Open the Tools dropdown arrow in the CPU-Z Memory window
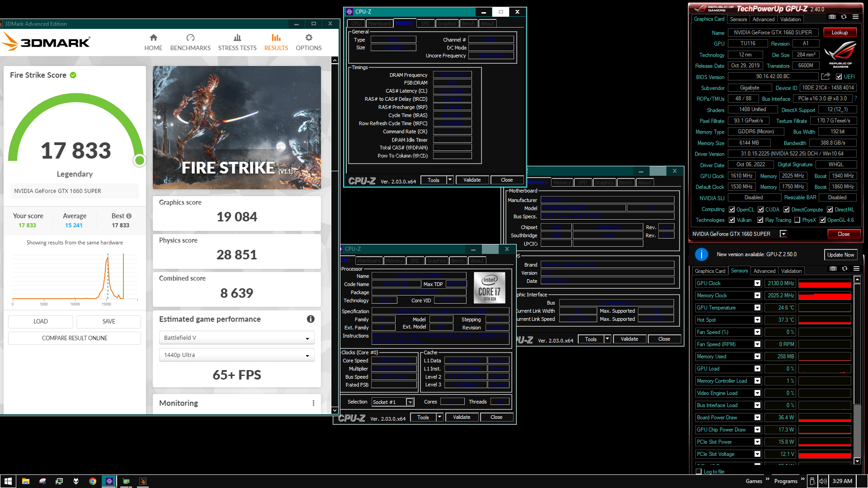The width and height of the screenshot is (868, 488). coord(450,180)
